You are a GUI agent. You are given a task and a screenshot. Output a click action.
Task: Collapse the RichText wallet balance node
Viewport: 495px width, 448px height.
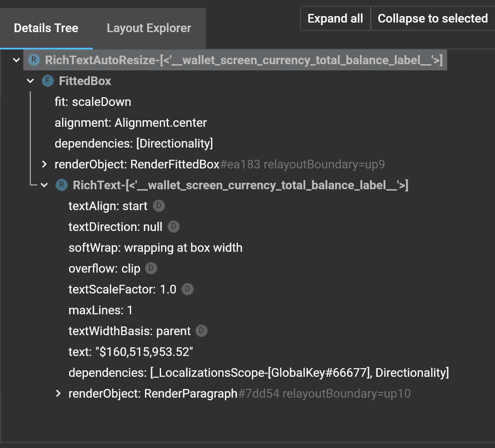coord(44,184)
